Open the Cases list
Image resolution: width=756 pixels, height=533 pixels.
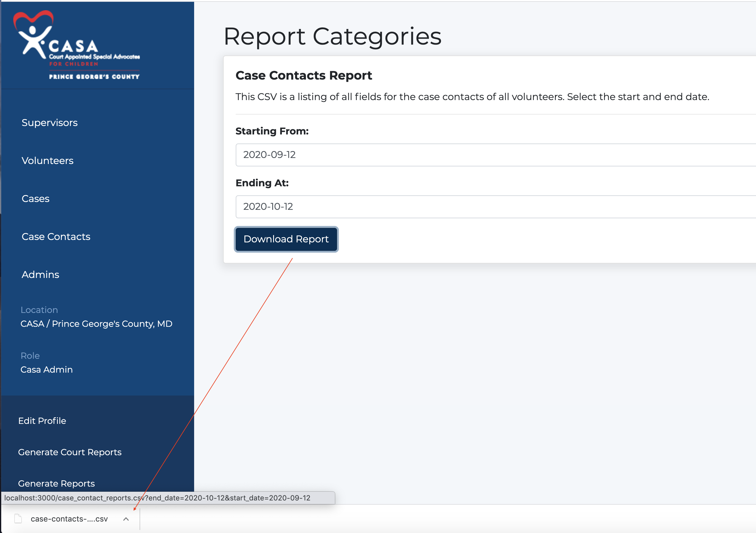[x=36, y=198]
